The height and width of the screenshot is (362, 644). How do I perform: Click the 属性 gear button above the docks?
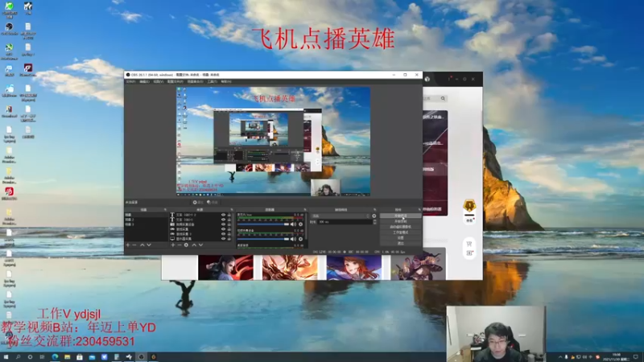click(198, 203)
